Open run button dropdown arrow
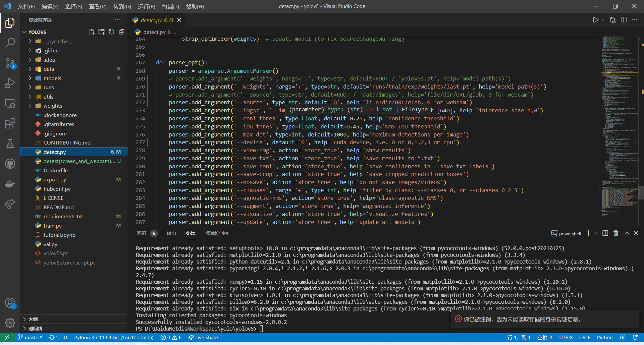Screen dimensions: 644x345 (603, 20)
